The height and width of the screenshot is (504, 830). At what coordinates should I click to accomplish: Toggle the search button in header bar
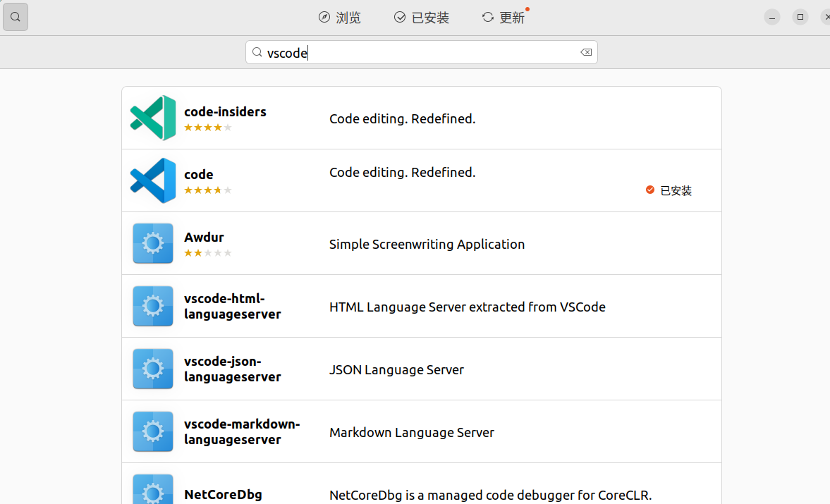click(x=16, y=17)
